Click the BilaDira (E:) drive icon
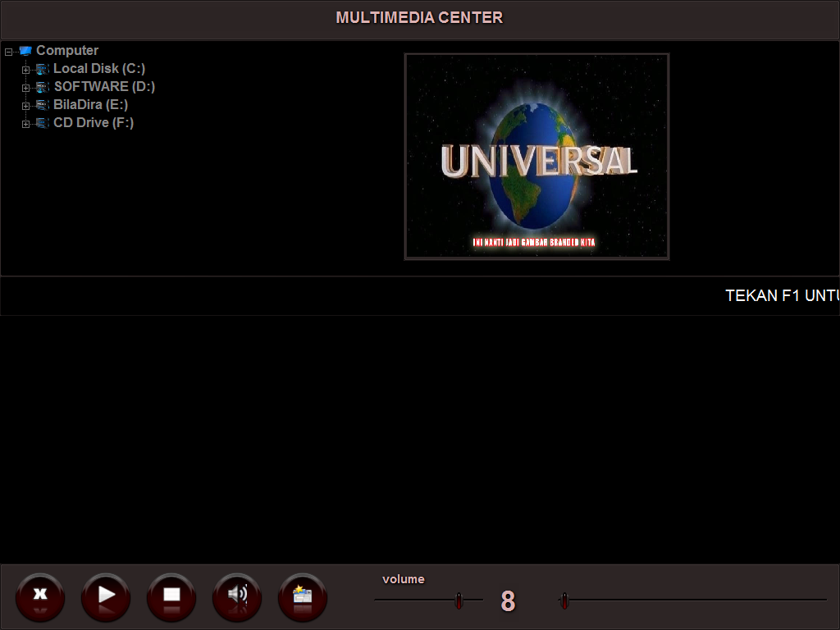 (43, 105)
